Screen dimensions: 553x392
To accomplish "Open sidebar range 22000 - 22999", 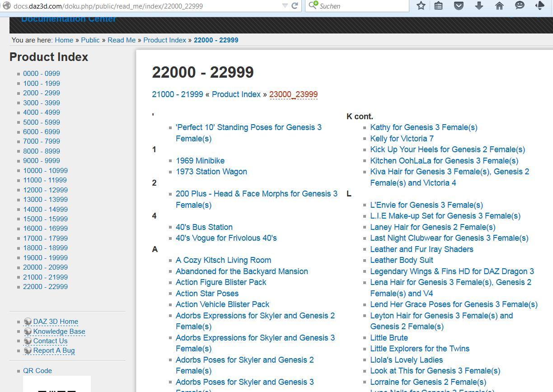I will point(45,287).
